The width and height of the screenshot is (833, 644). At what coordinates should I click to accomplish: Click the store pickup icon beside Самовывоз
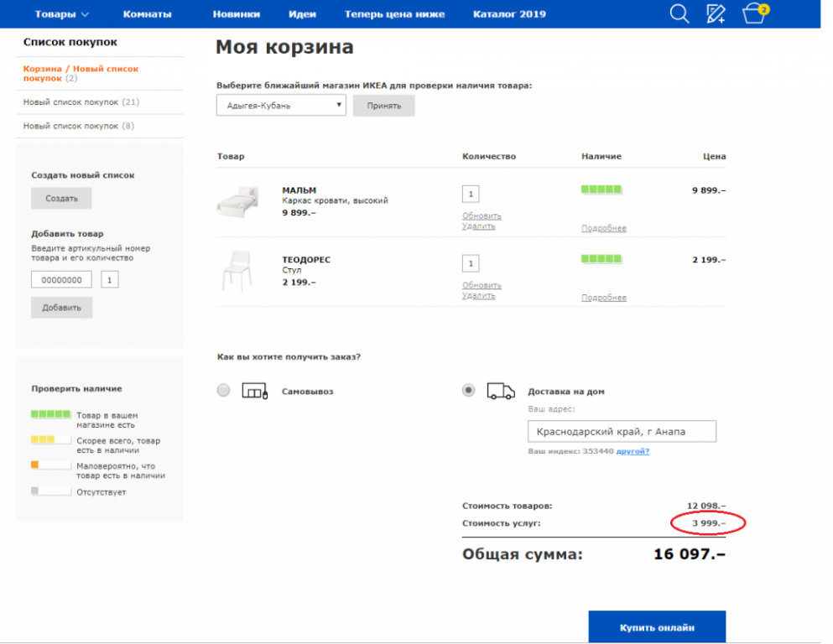254,392
